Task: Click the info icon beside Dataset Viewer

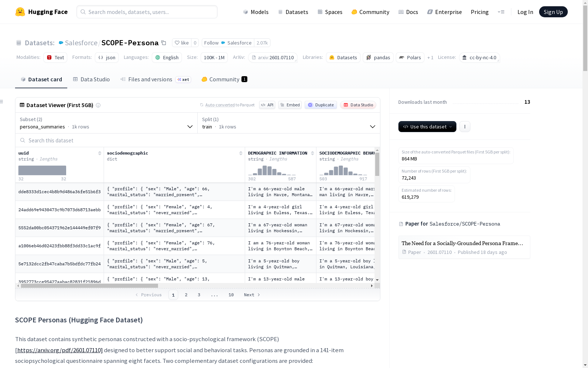Action: pos(98,105)
